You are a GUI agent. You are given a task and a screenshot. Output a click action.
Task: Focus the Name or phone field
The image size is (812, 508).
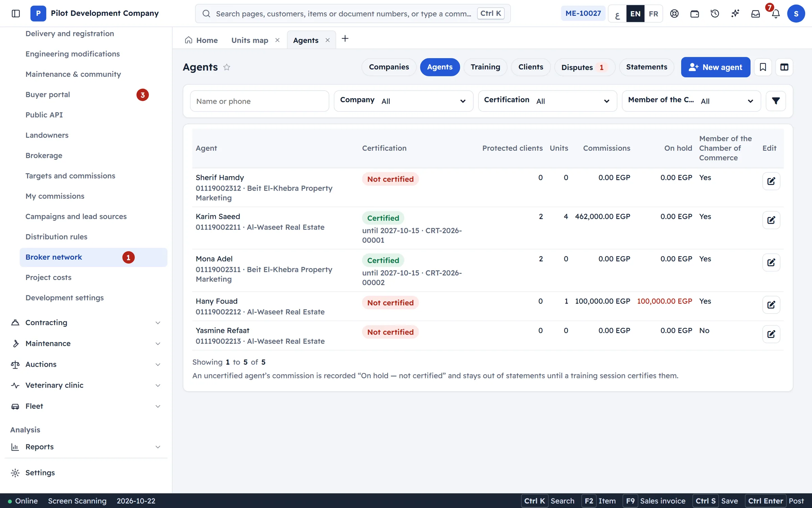260,101
